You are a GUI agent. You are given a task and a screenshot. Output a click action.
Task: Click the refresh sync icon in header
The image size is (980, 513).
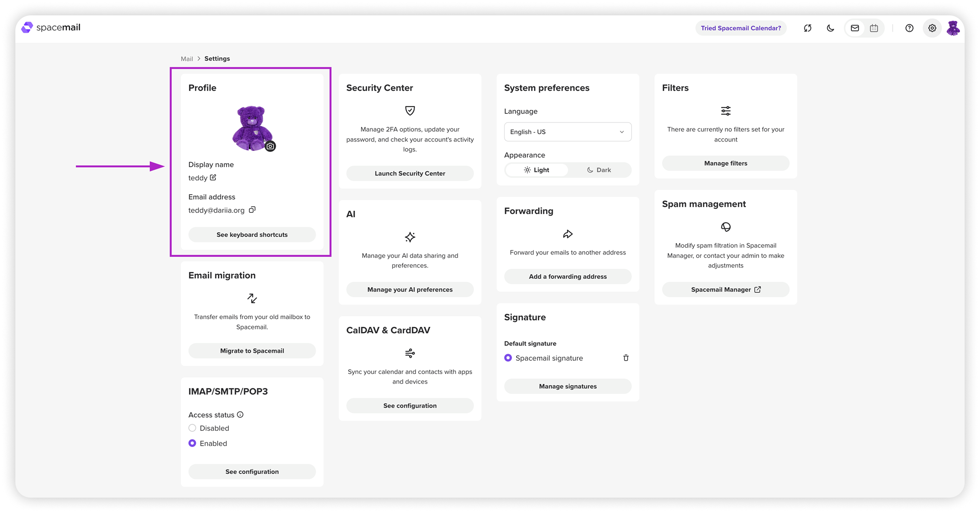click(x=807, y=28)
